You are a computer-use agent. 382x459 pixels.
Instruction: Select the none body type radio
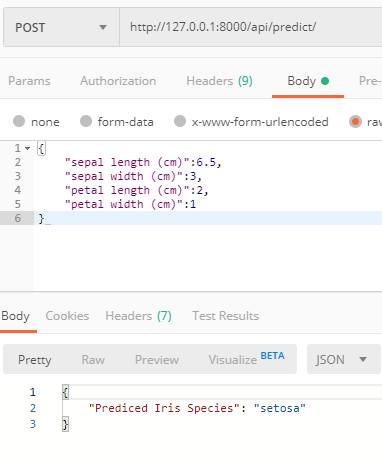pyautogui.click(x=19, y=121)
